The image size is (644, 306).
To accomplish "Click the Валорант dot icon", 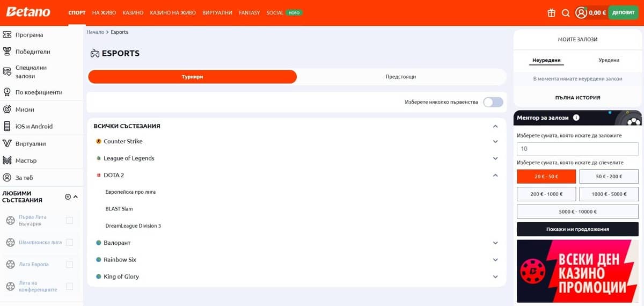I will coord(99,243).
